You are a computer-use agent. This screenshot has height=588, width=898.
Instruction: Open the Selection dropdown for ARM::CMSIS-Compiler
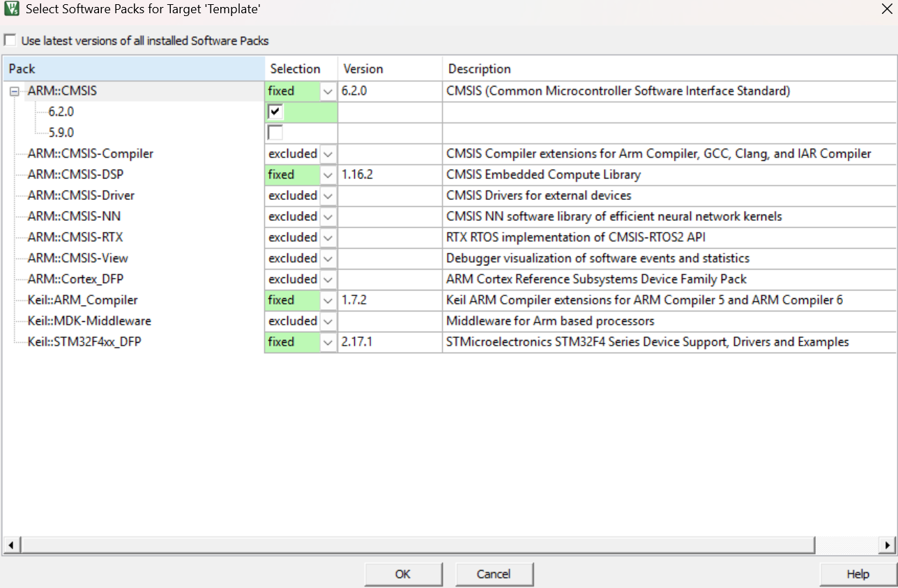point(328,153)
